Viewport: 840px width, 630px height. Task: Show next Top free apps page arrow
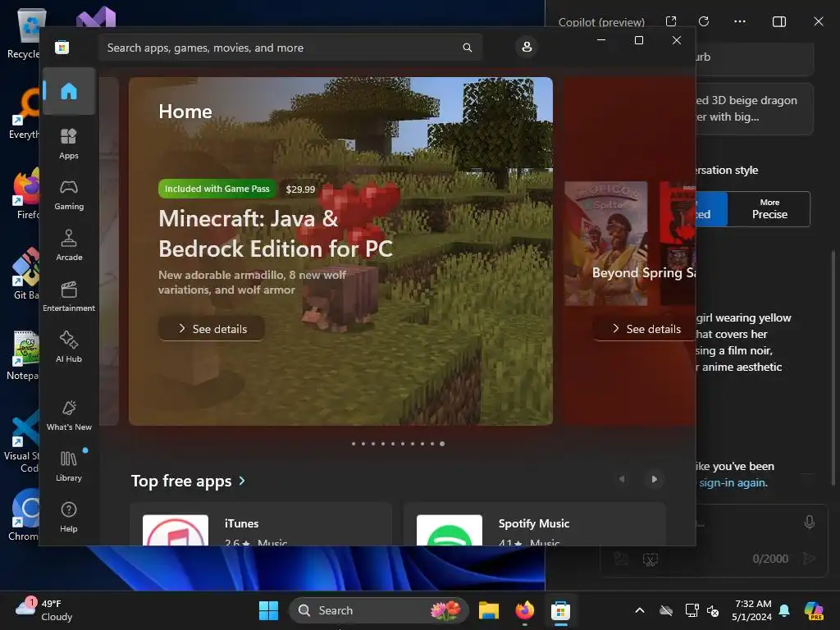click(x=654, y=479)
